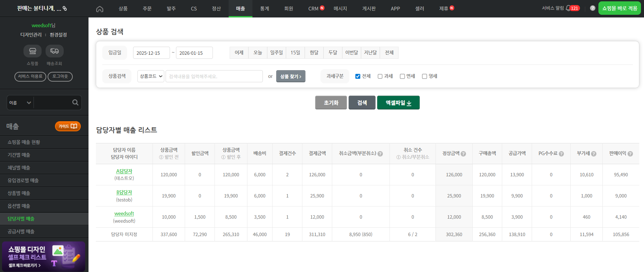This screenshot has height=272, width=644.
Task: Open the 상품코드 search type dropdown
Action: [x=151, y=76]
